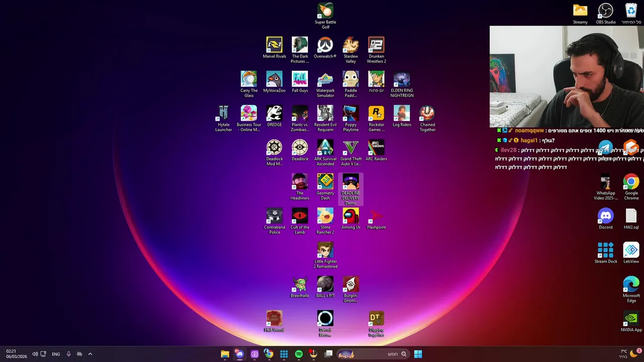Launch LetsView from the desktop
Screen dimensions: 644x362
click(x=631, y=253)
